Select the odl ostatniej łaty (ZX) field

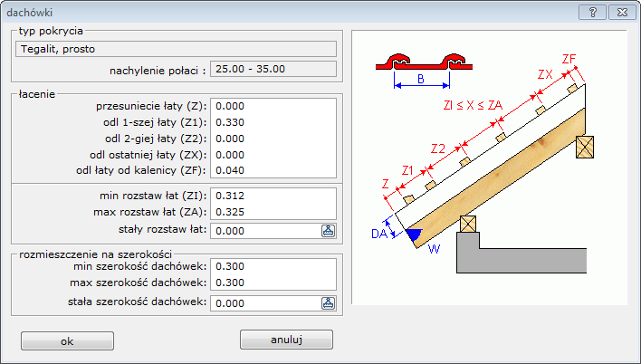[273, 154]
